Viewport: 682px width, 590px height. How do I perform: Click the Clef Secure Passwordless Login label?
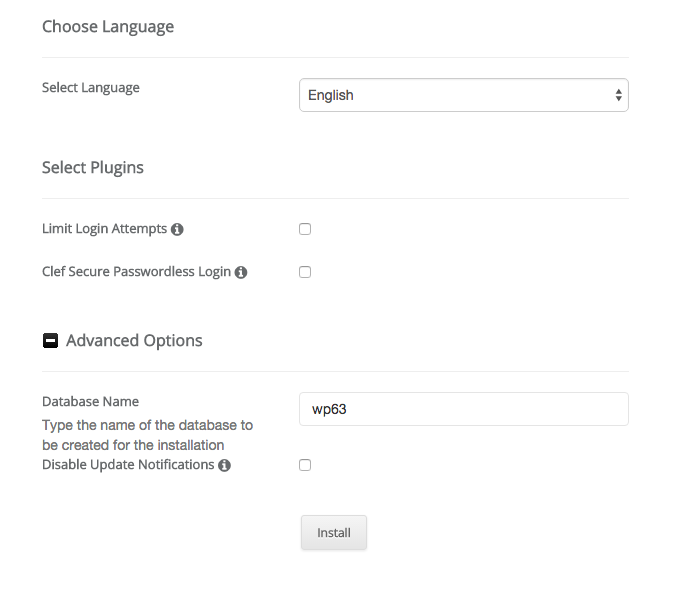[x=136, y=272]
